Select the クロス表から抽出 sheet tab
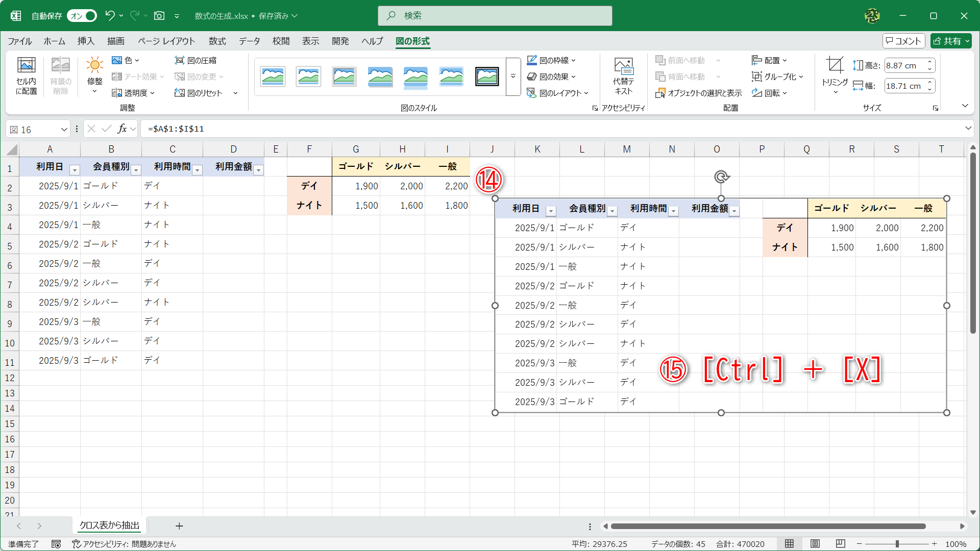 click(109, 525)
